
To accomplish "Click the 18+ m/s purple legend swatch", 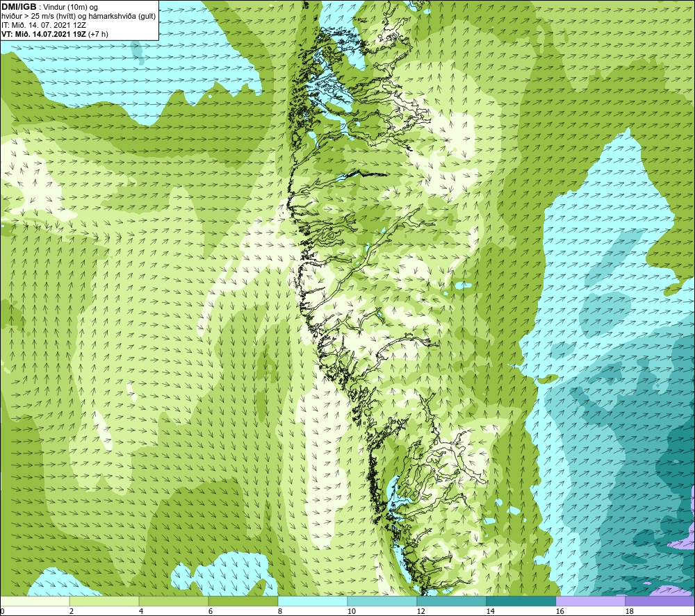I will (x=660, y=601).
